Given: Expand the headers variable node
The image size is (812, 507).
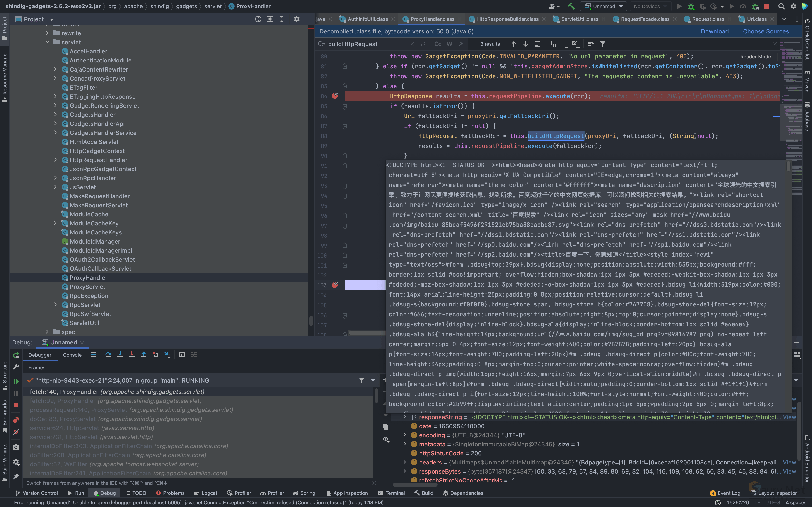Looking at the screenshot, I should 405,462.
